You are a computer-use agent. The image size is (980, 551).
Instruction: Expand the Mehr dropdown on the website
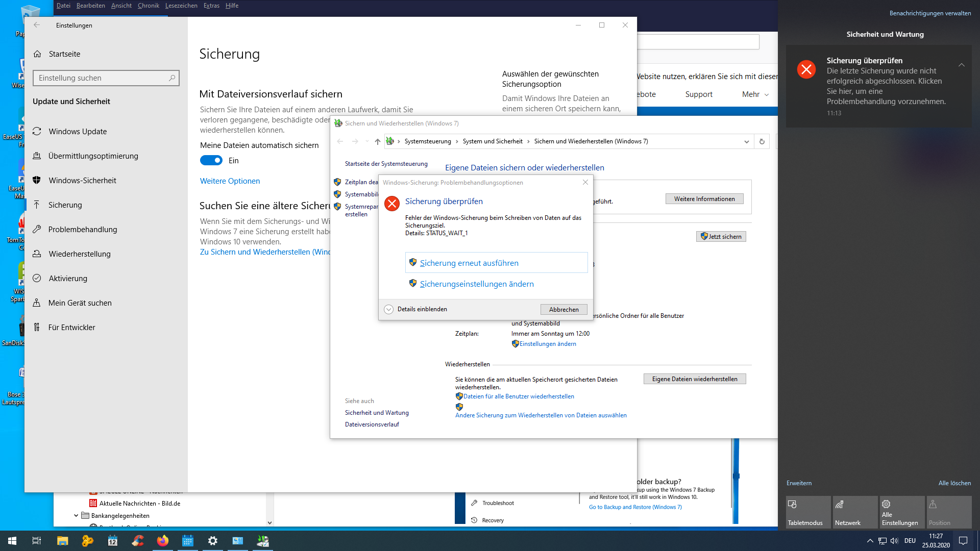tap(755, 94)
